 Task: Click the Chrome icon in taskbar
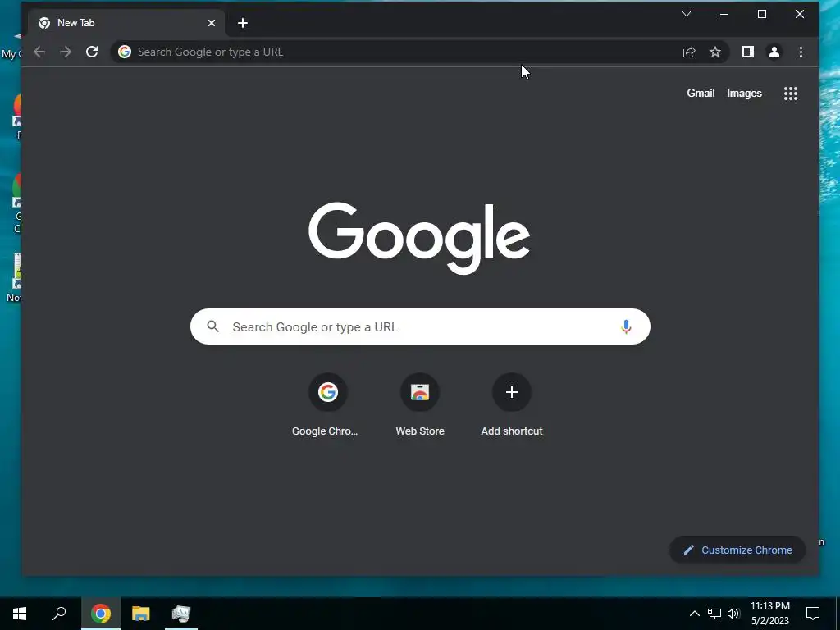(x=101, y=614)
